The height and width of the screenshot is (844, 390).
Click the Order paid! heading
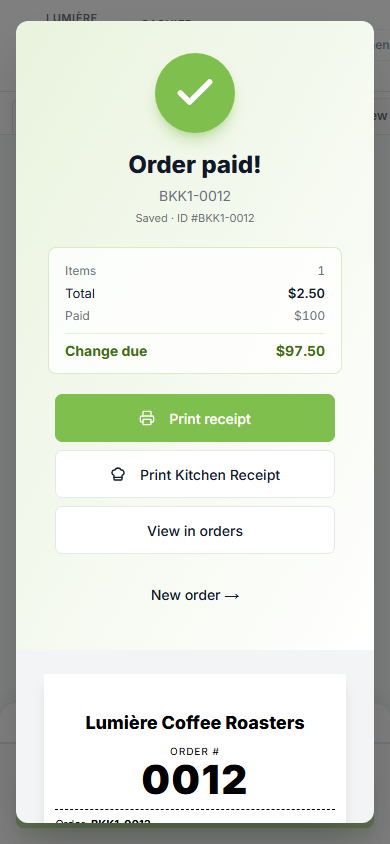pos(195,165)
